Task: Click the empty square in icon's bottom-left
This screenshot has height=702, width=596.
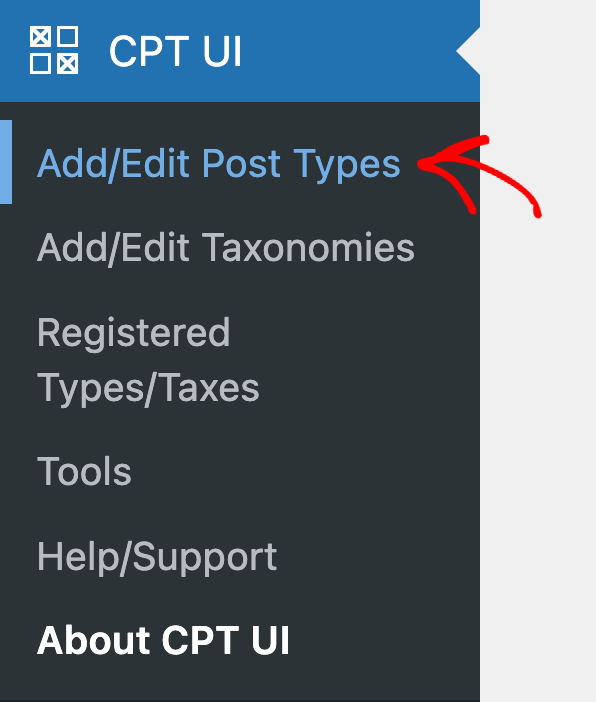Action: coord(40,64)
